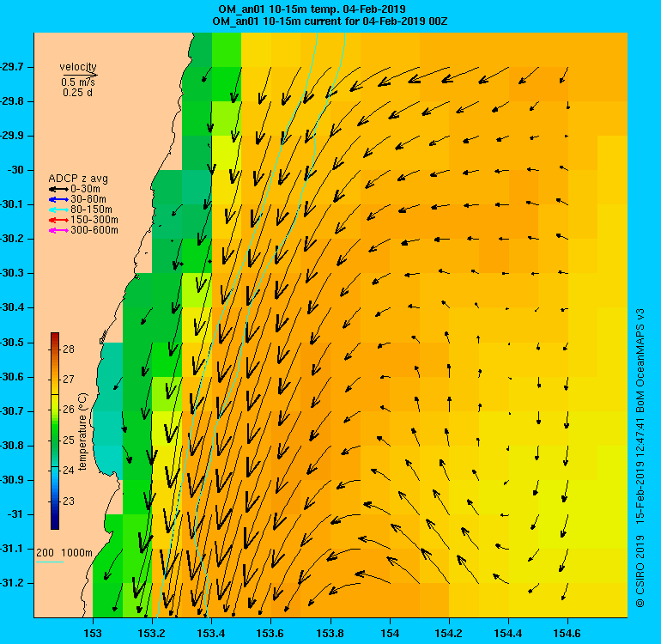Click the latitude label -30.7
661x644 pixels.
(12, 411)
